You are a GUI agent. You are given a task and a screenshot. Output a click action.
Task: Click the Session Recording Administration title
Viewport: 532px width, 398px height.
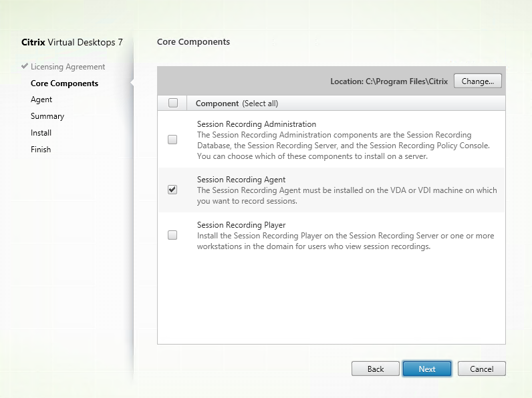[256, 124]
